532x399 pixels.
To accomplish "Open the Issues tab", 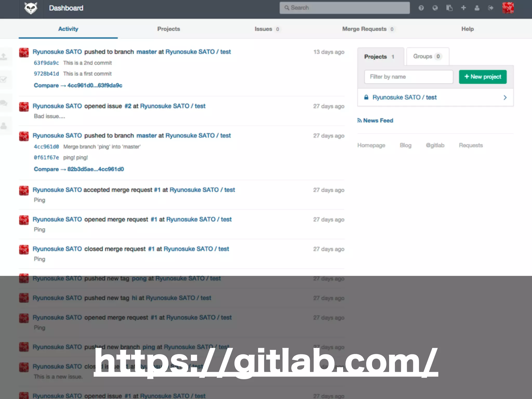I will [x=267, y=29].
